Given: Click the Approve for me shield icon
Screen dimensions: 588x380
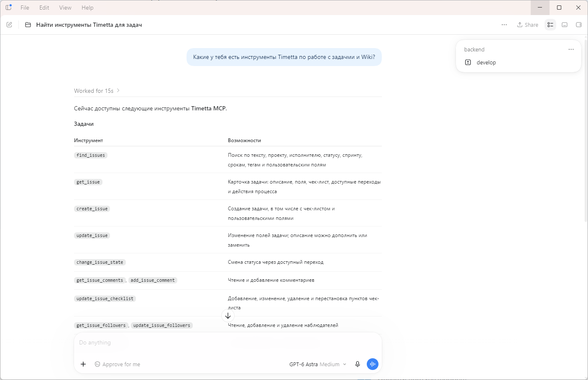Looking at the screenshot, I should (97, 364).
